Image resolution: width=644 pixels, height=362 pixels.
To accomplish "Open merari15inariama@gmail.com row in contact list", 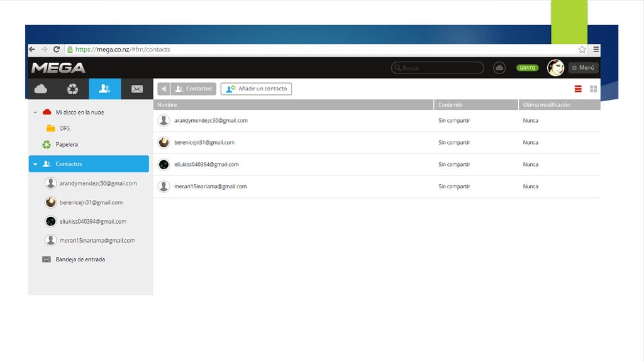I will point(377,187).
